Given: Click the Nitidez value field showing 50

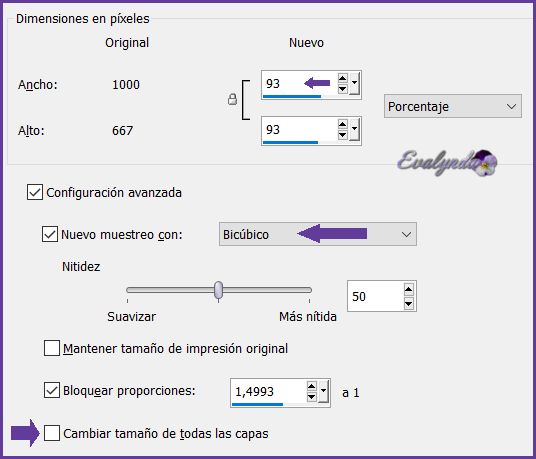Looking at the screenshot, I should coord(375,296).
